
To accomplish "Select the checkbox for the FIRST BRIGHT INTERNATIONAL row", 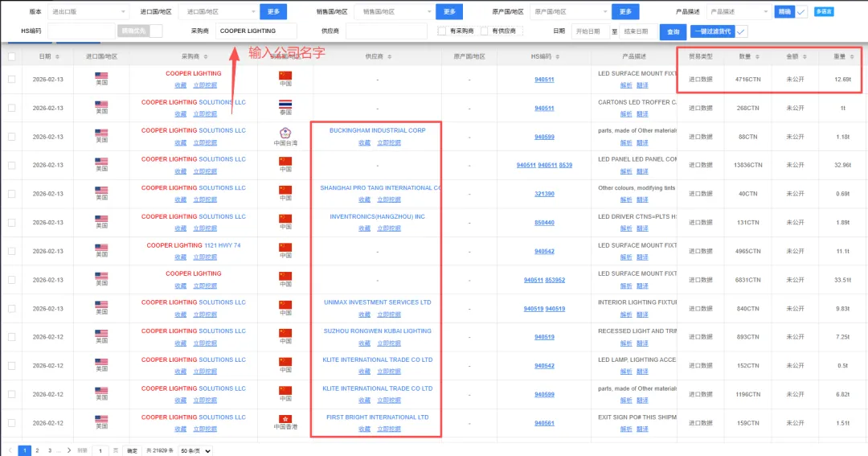I will 11,423.
